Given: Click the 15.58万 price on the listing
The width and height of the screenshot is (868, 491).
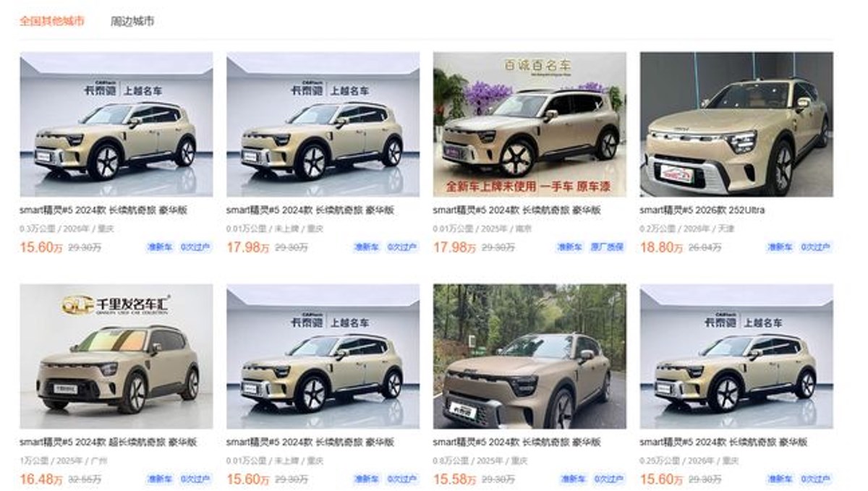Looking at the screenshot, I should tap(454, 479).
